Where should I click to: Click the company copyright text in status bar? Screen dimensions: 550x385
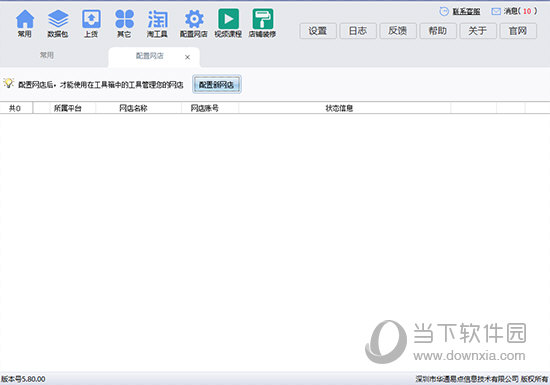pyautogui.click(x=482, y=379)
